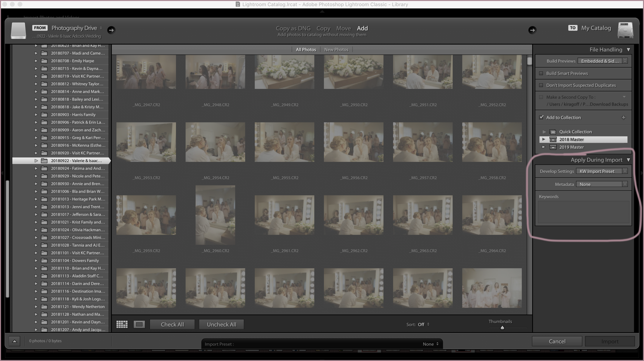Viewport: 644px width, 361px height.
Task: Click source arrow next to Photography Drive
Action: pos(111,30)
